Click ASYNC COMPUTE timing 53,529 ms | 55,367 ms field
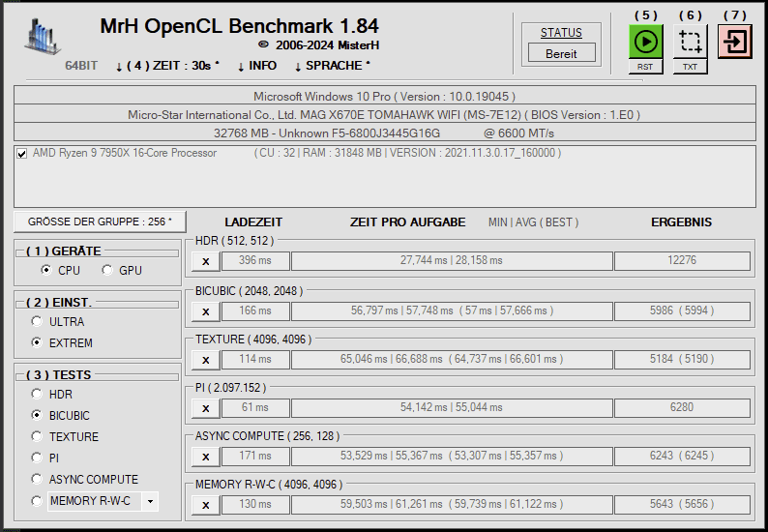This screenshot has height=532, width=768. tap(452, 457)
